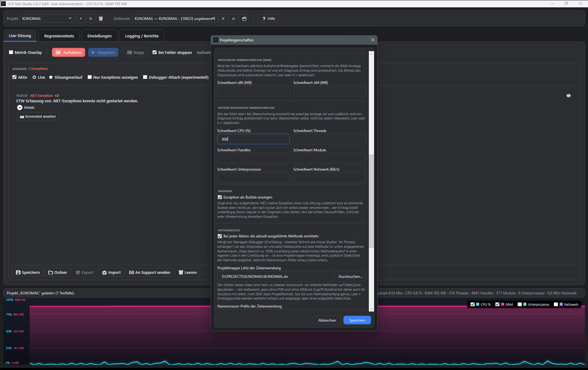Click dialog scrollbar up arrow
This screenshot has width=588, height=370.
pyautogui.click(x=372, y=54)
